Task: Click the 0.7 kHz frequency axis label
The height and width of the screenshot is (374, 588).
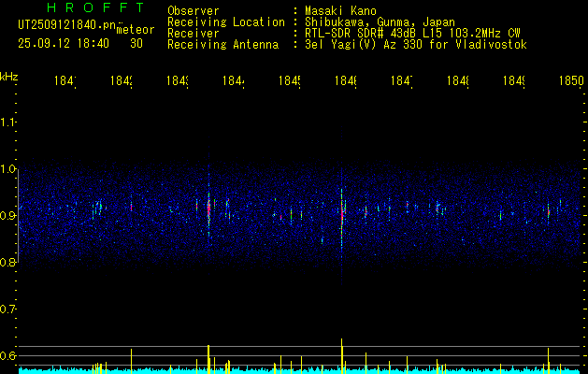Action: pos(7,309)
